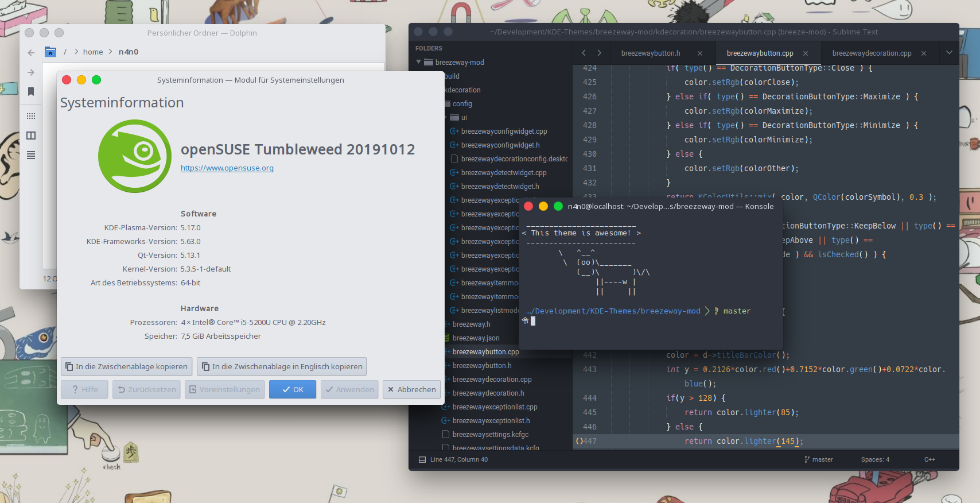Click n4n0 in Dolphin breadcrumb
This screenshot has height=503, width=980.
pyautogui.click(x=129, y=52)
